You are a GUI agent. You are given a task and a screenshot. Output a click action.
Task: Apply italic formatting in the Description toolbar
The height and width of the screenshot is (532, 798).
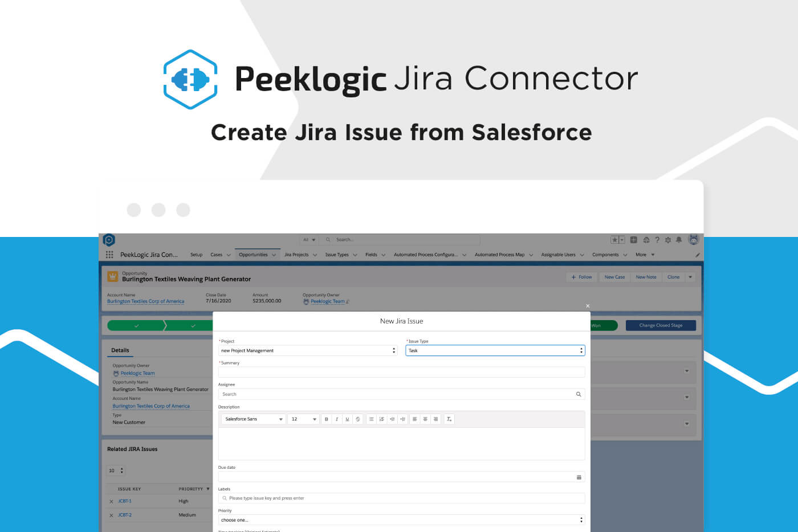(337, 419)
